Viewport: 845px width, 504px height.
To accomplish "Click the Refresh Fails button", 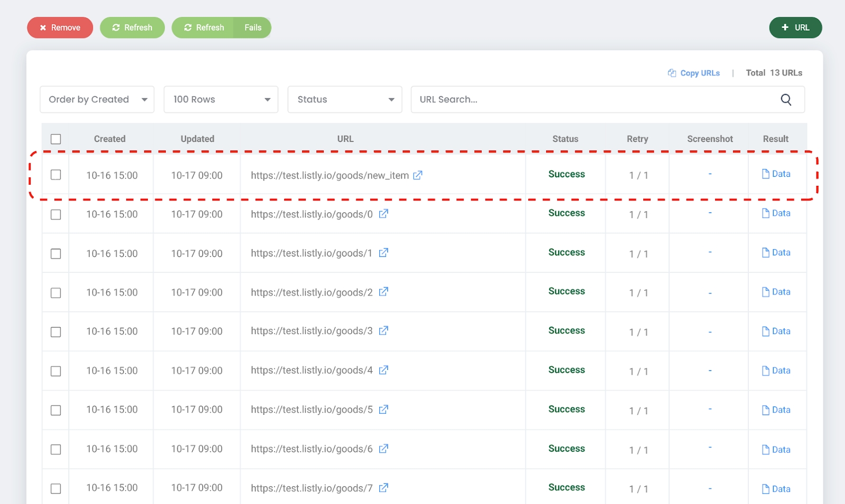I will pyautogui.click(x=221, y=27).
